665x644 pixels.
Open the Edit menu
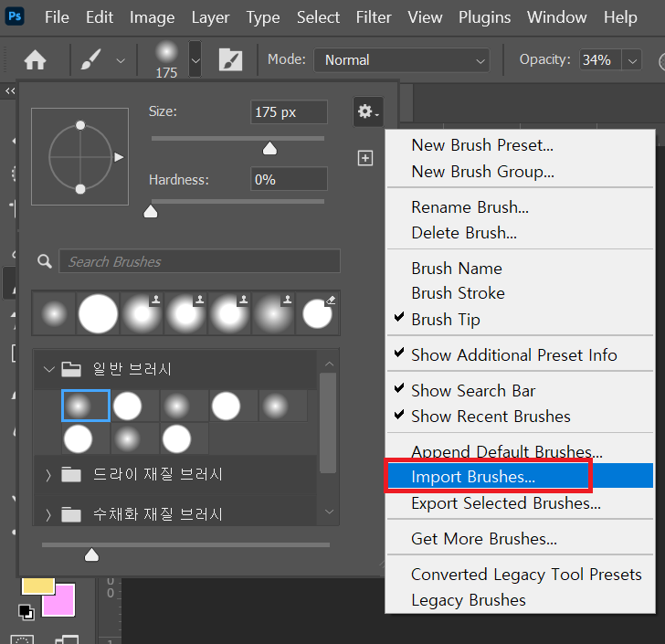pyautogui.click(x=100, y=17)
